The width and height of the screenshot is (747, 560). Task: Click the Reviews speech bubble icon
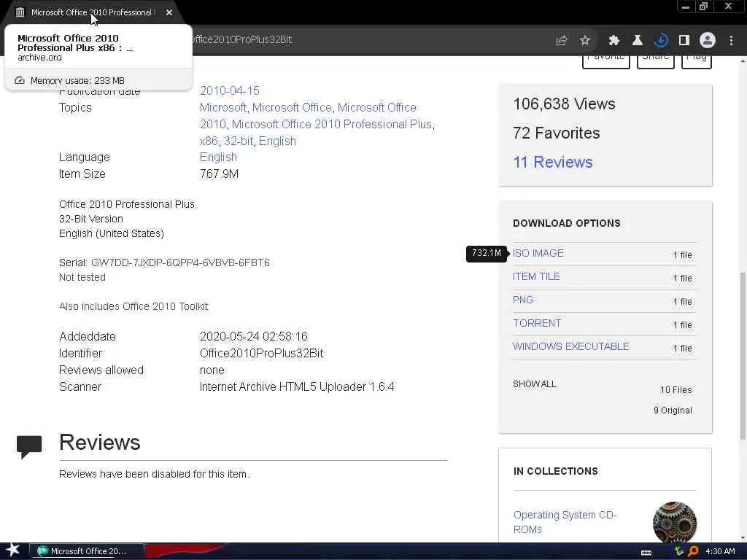click(x=29, y=446)
